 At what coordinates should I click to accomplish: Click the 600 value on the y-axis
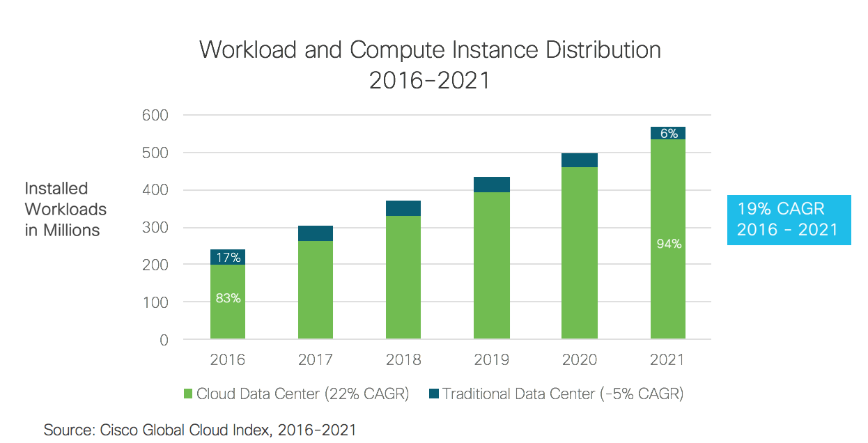(155, 115)
